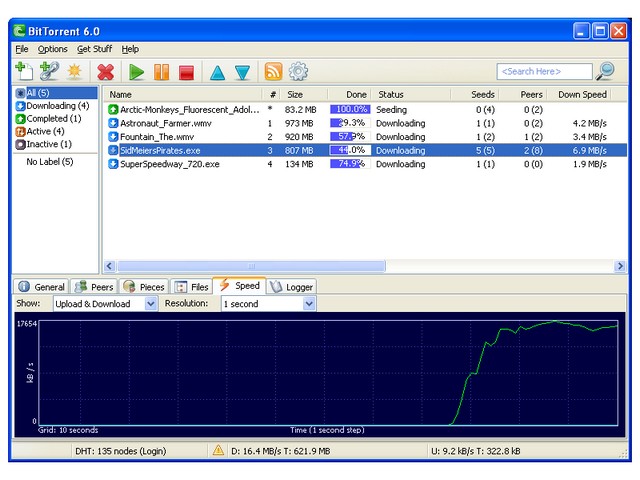This screenshot has height=480, width=640.
Task: Select the Fountain_The.wmv torrent
Action: (x=365, y=136)
